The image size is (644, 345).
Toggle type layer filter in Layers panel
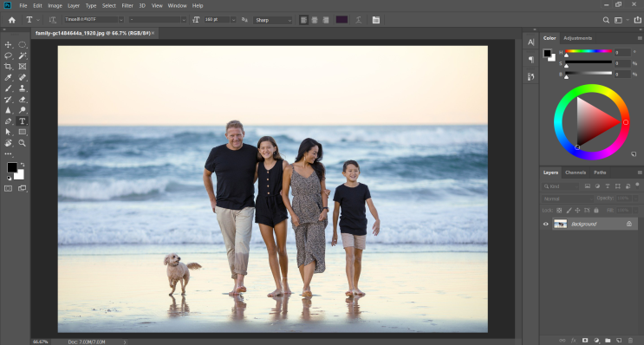tap(608, 186)
